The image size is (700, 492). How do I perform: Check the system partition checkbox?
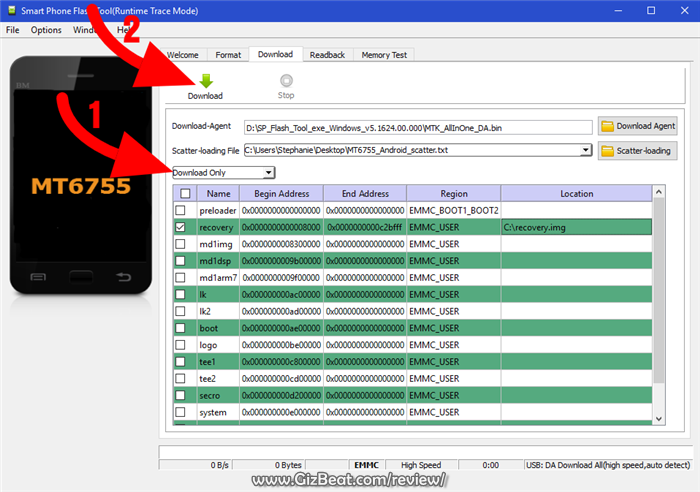pyautogui.click(x=180, y=412)
